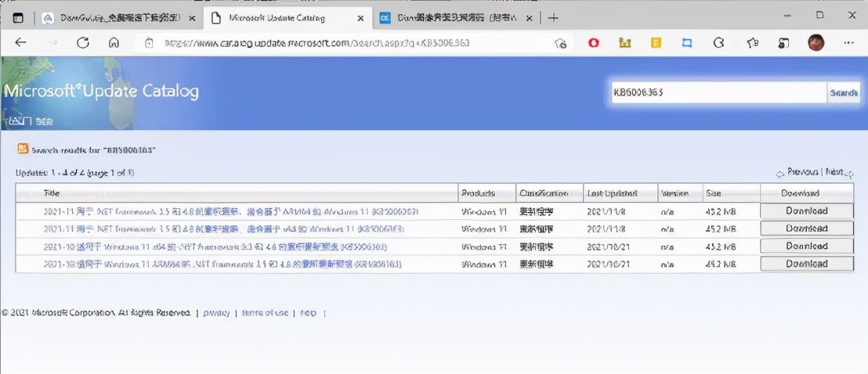
Task: Select the size value in the 2021-10 ARM64 row
Action: (721, 264)
